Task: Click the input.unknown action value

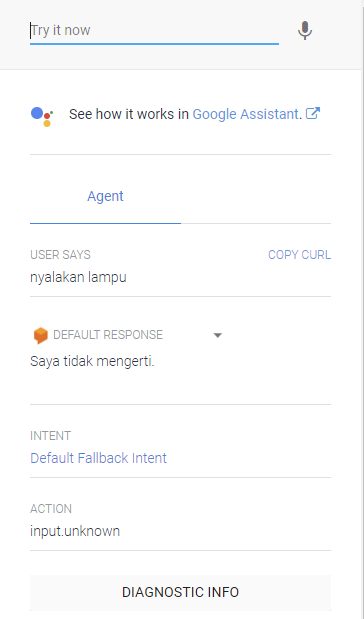Action: (75, 531)
